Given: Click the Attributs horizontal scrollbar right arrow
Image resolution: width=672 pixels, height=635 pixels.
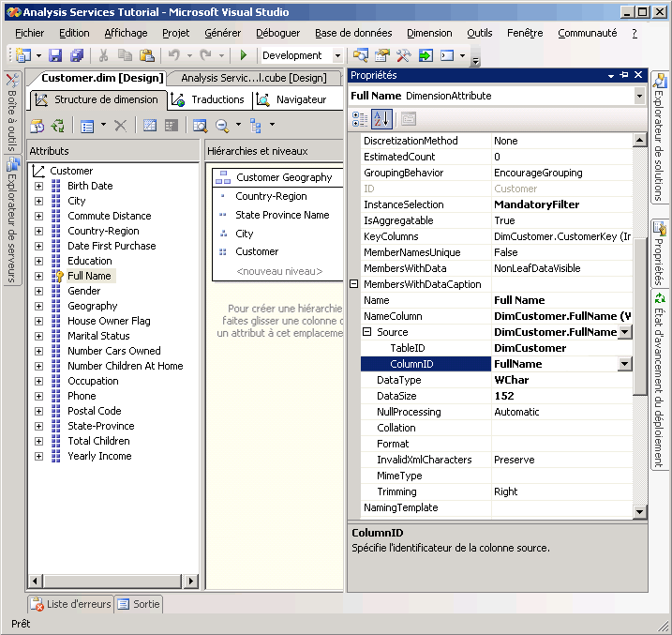Looking at the screenshot, I should click(x=191, y=582).
